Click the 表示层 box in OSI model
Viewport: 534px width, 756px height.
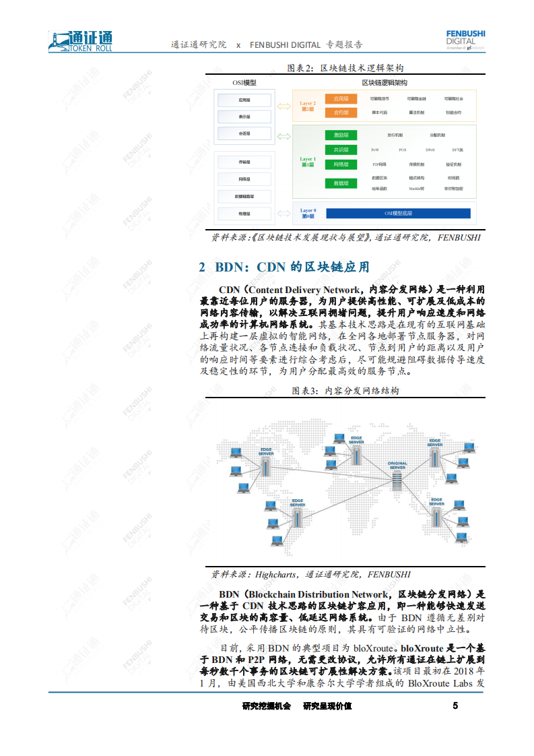click(x=244, y=117)
